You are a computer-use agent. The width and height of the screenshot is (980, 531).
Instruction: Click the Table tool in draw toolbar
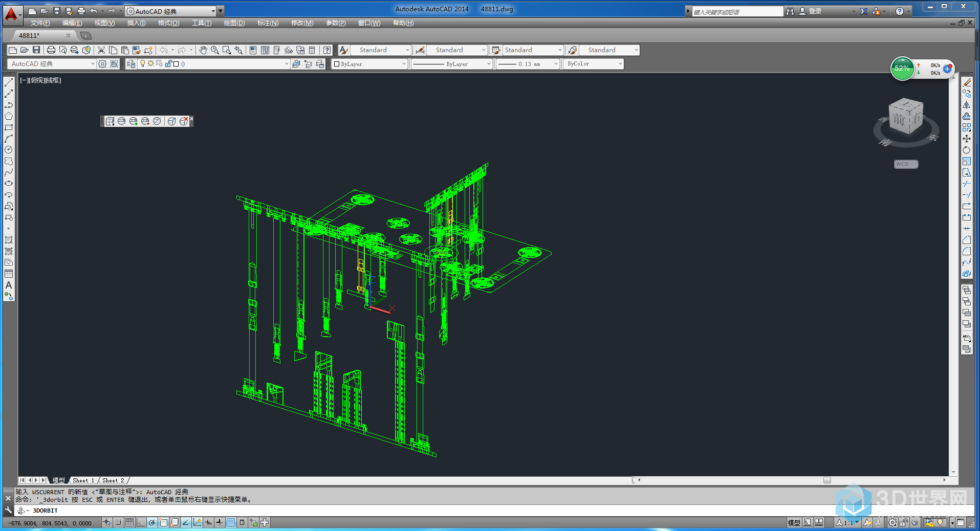point(9,274)
